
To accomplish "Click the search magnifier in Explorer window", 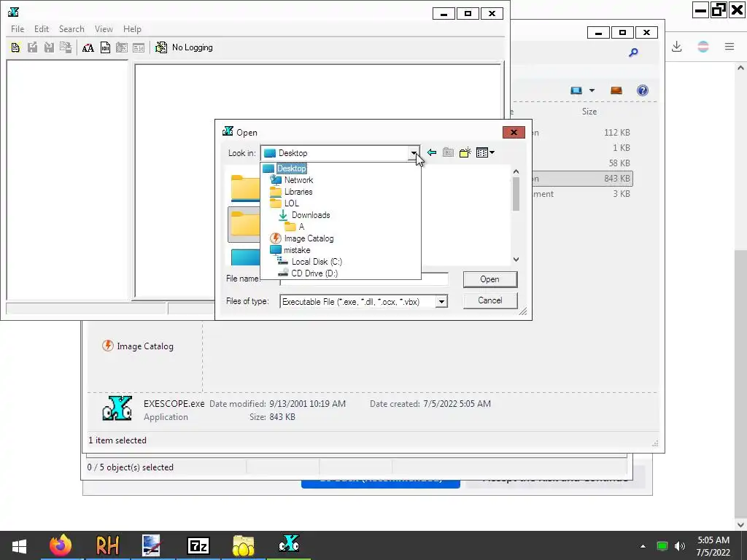I will 633,52.
